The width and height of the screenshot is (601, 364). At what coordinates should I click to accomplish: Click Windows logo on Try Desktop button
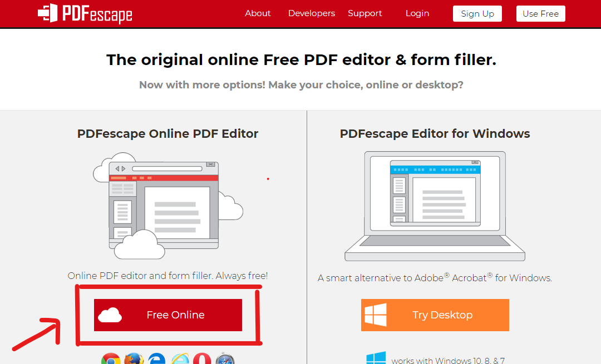point(375,315)
